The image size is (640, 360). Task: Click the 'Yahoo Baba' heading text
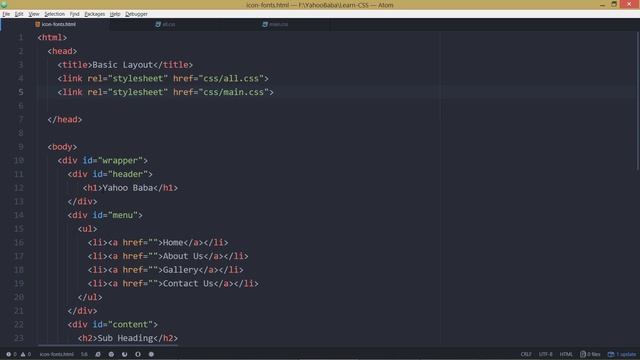point(128,188)
